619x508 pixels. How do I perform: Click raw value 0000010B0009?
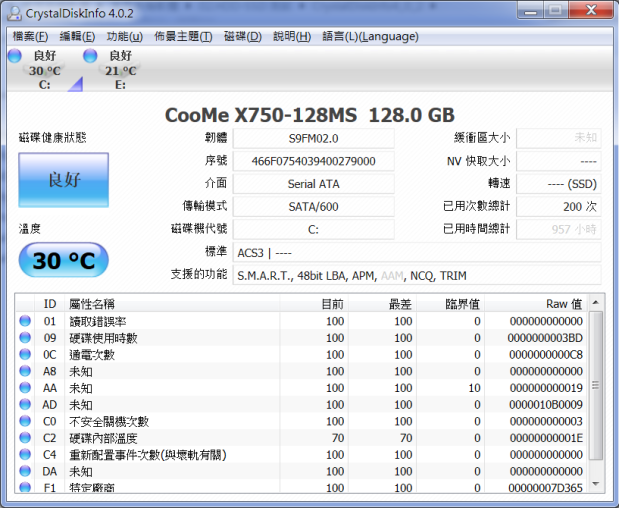pyautogui.click(x=546, y=405)
